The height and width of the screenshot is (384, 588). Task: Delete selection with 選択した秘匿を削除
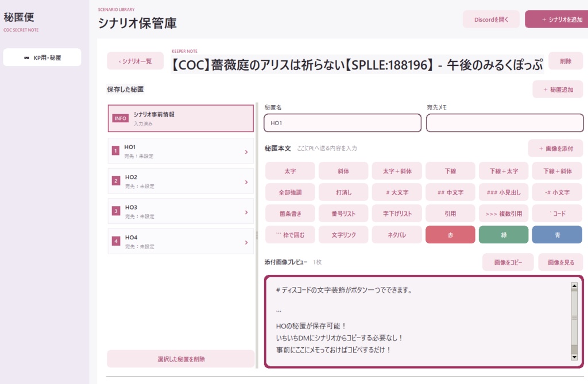[181, 359]
